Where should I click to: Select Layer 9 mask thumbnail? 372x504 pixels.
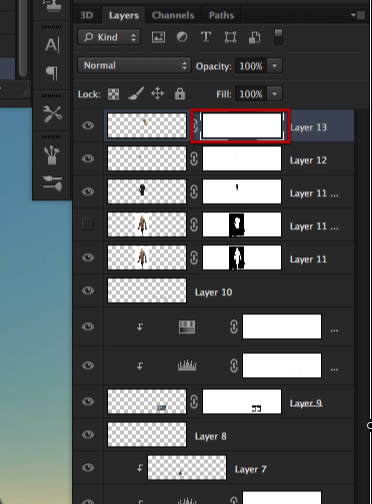coord(242,401)
